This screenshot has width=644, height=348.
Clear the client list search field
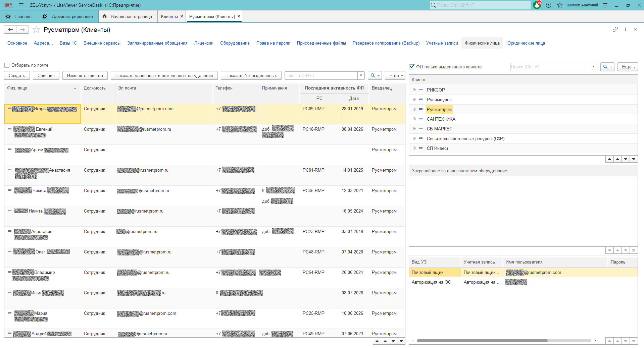[593, 67]
